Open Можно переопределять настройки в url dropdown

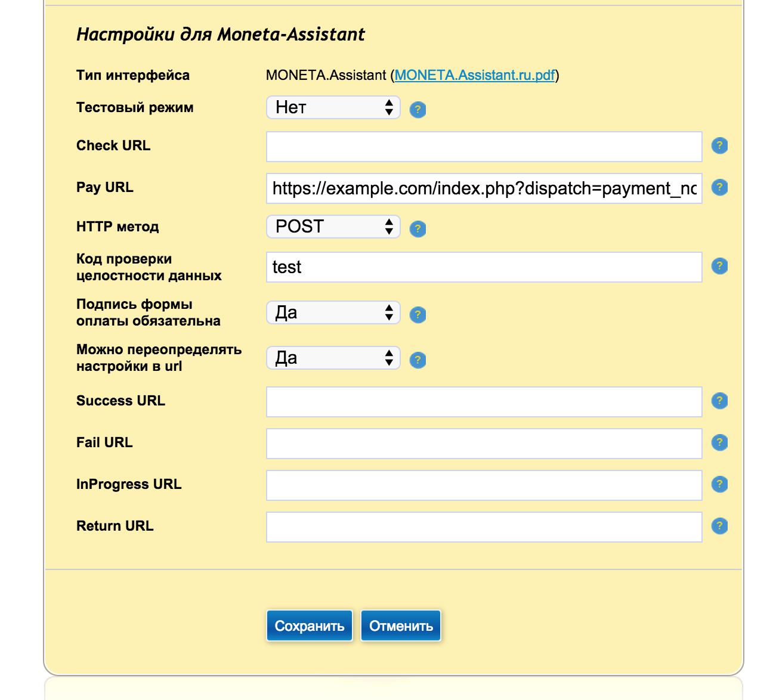click(333, 358)
